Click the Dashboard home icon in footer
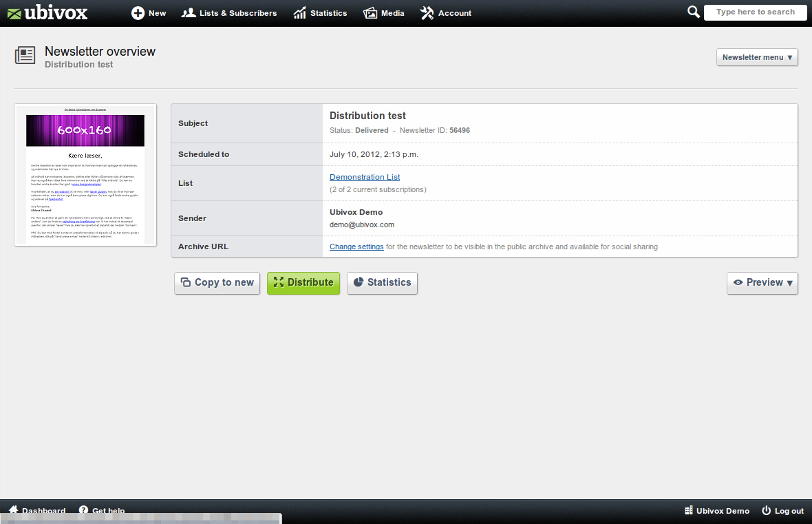This screenshot has width=812, height=524. click(14, 510)
